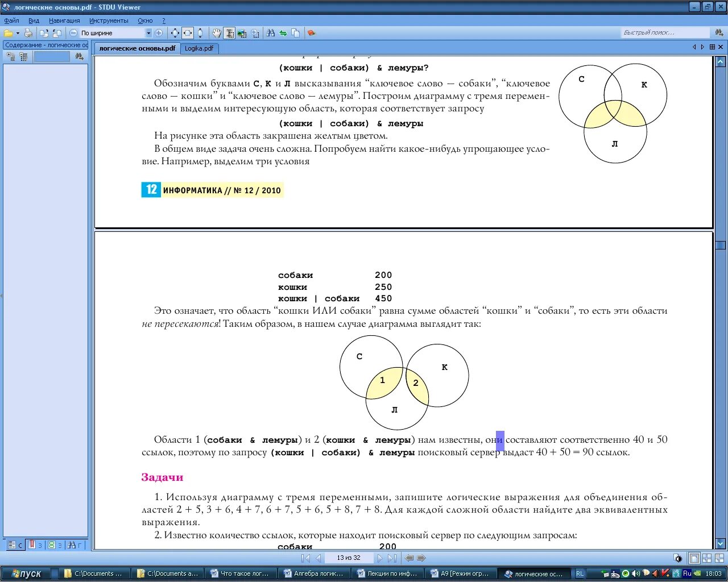Toggle the Select Text tool
The image size is (728, 582).
229,33
